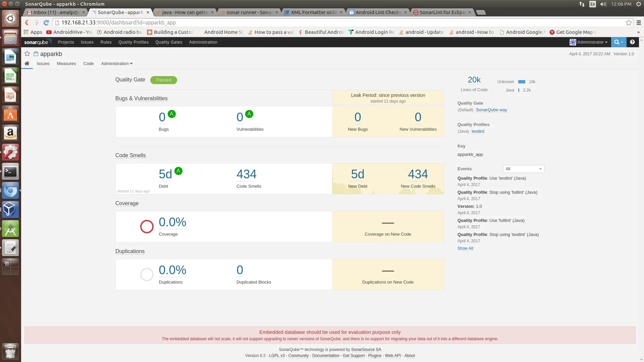644x362 pixels.
Task: Toggle the sound volume indicator
Action: tap(603, 4)
